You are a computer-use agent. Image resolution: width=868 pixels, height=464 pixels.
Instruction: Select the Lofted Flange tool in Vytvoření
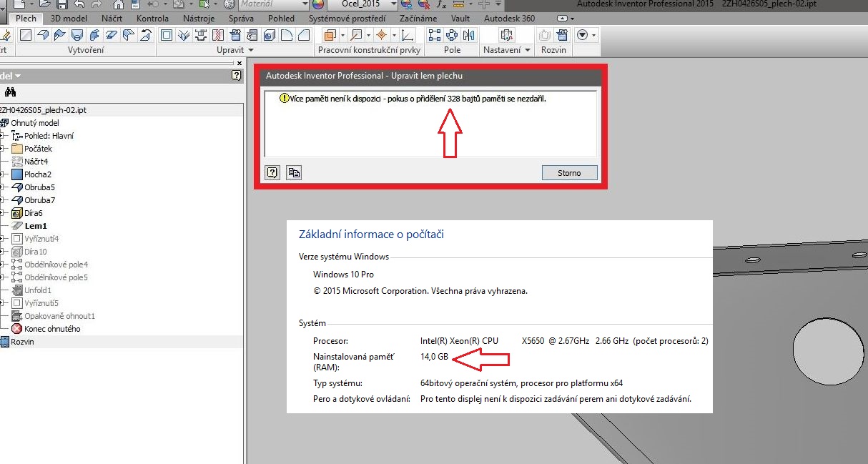pos(78,35)
